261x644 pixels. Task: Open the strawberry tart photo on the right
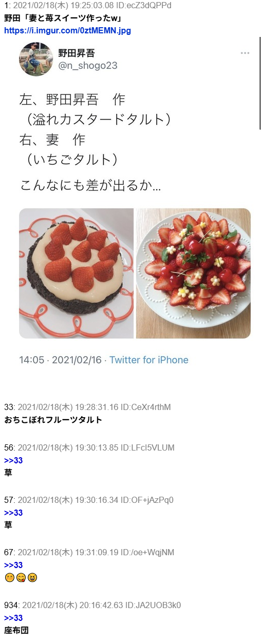pos(193,273)
